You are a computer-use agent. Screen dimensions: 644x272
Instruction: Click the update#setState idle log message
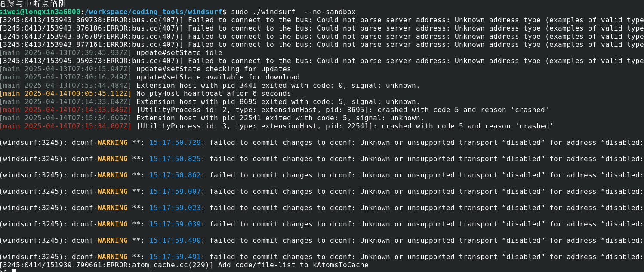tap(179, 53)
